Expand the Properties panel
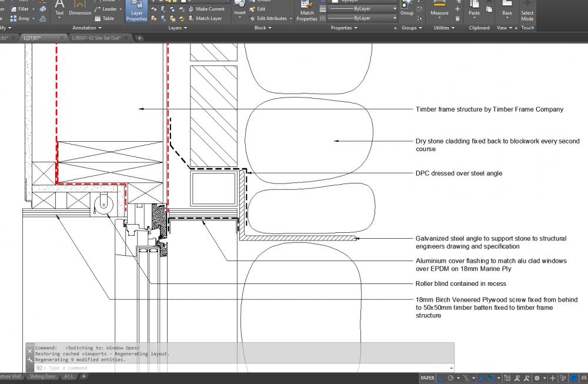This screenshot has width=588, height=384. pyautogui.click(x=344, y=28)
